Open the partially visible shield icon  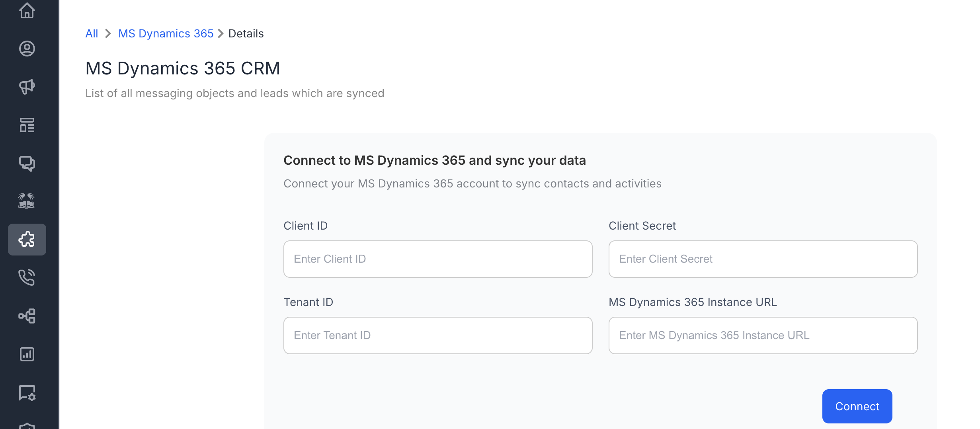coord(27,425)
